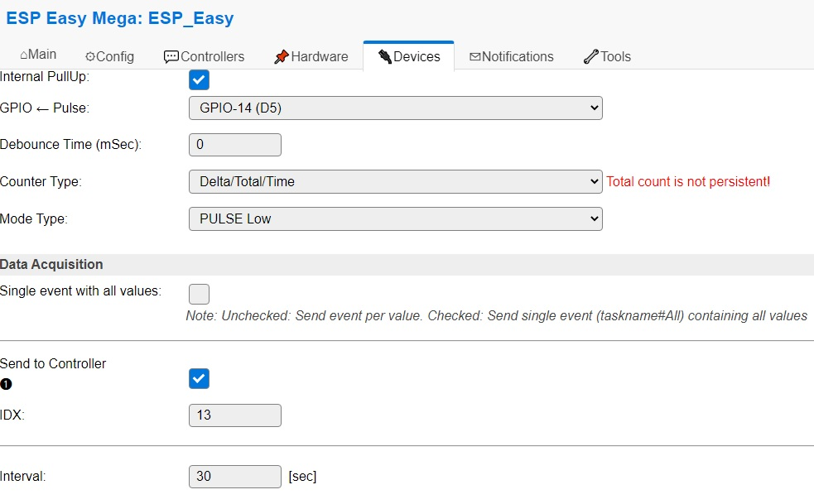
Task: Open the GPIO Pulse pin dropdown
Action: (396, 108)
